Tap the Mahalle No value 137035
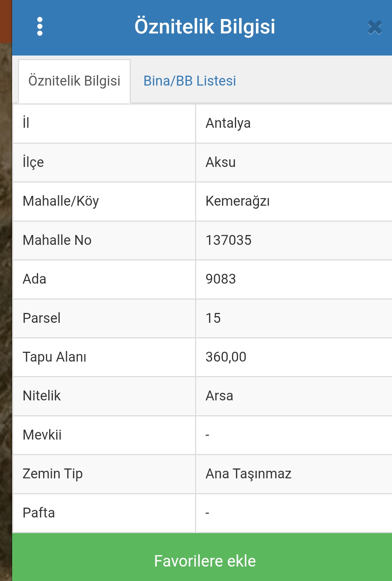 229,240
